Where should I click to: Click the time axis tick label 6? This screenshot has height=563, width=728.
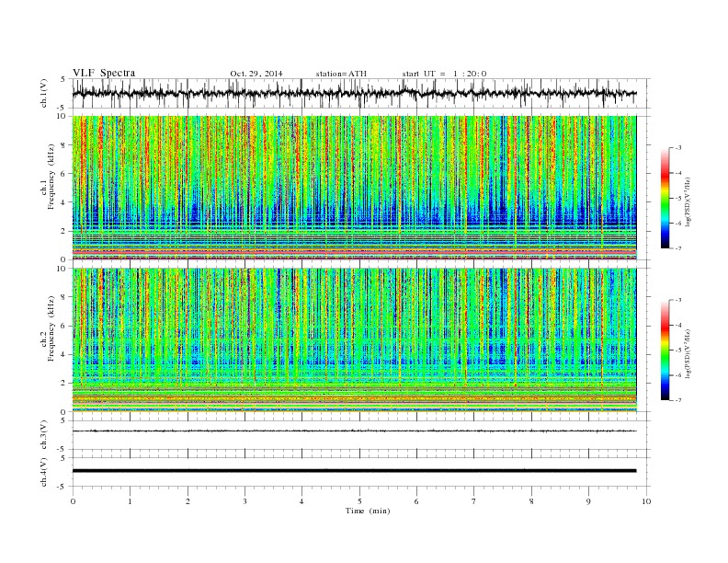(x=416, y=501)
